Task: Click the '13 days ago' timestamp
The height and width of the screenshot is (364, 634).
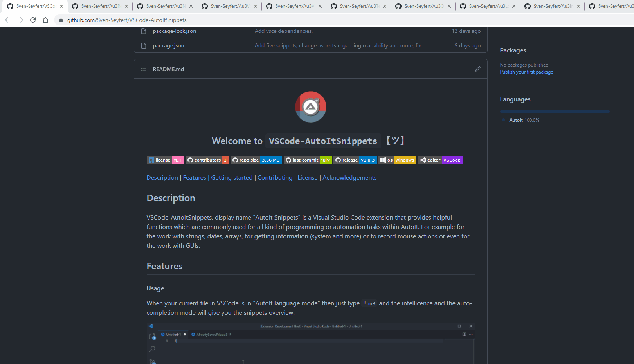Action: (x=466, y=31)
